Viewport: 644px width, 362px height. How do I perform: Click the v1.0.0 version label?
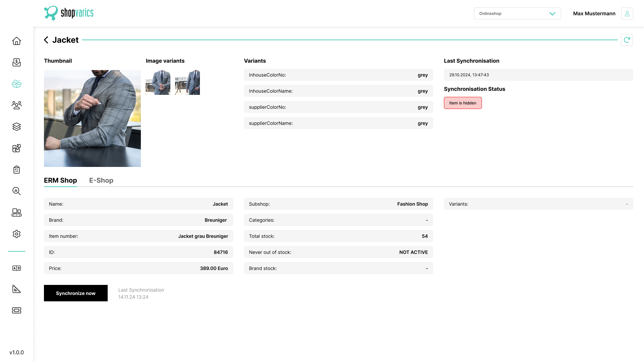16,352
